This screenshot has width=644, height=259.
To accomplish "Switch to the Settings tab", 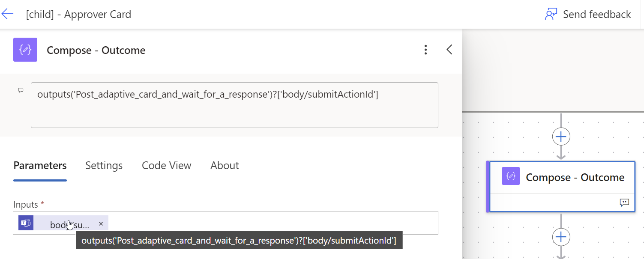I will (104, 166).
